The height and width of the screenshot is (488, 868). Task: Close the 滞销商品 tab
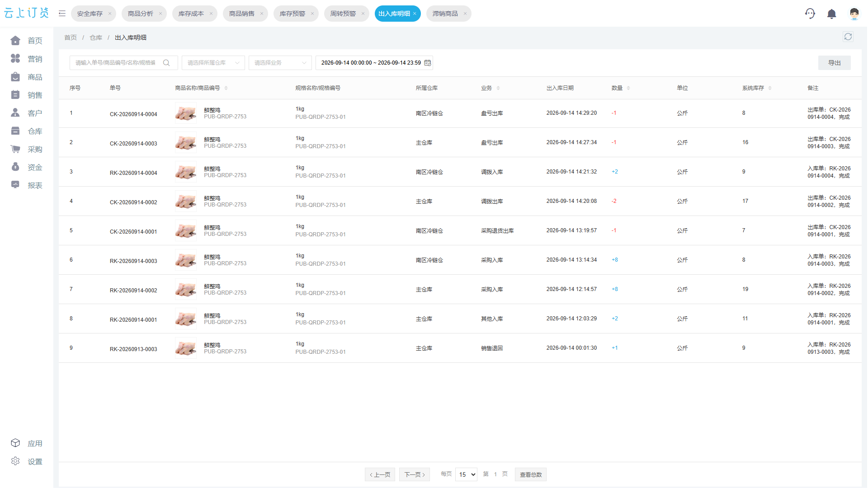pos(465,14)
